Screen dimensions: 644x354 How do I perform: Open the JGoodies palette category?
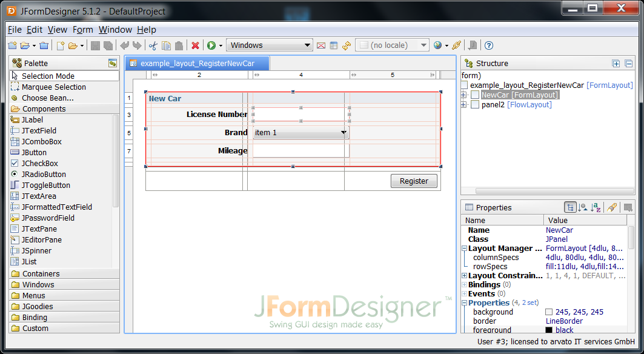pyautogui.click(x=64, y=306)
